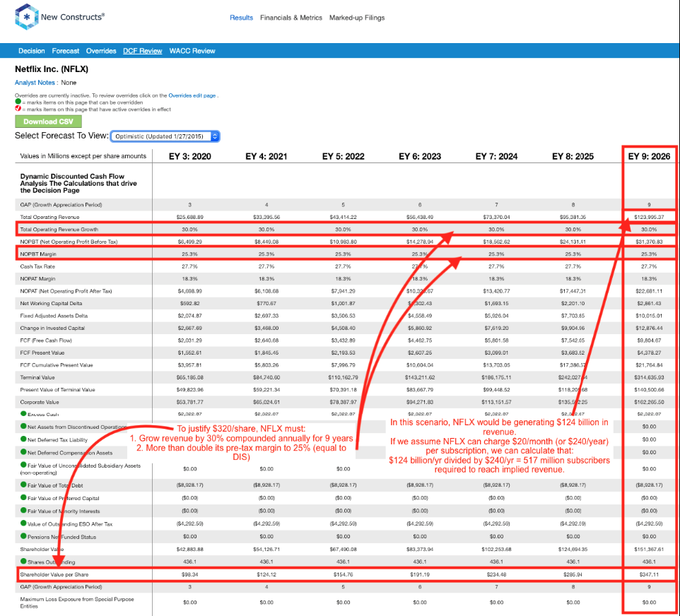Screen dimensions: 680x616
Task: Click green dot beside Fair Value of Minority Interests
Action: point(23,510)
